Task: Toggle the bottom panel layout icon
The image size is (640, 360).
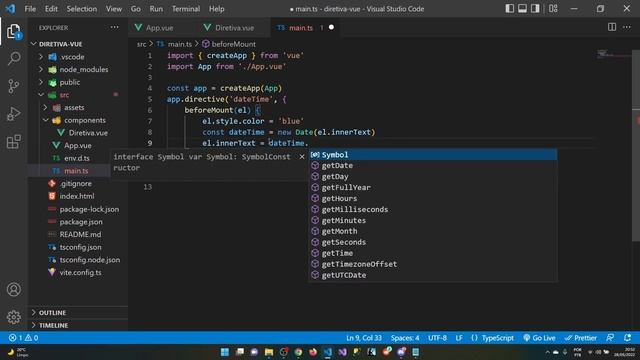Action: pos(522,9)
